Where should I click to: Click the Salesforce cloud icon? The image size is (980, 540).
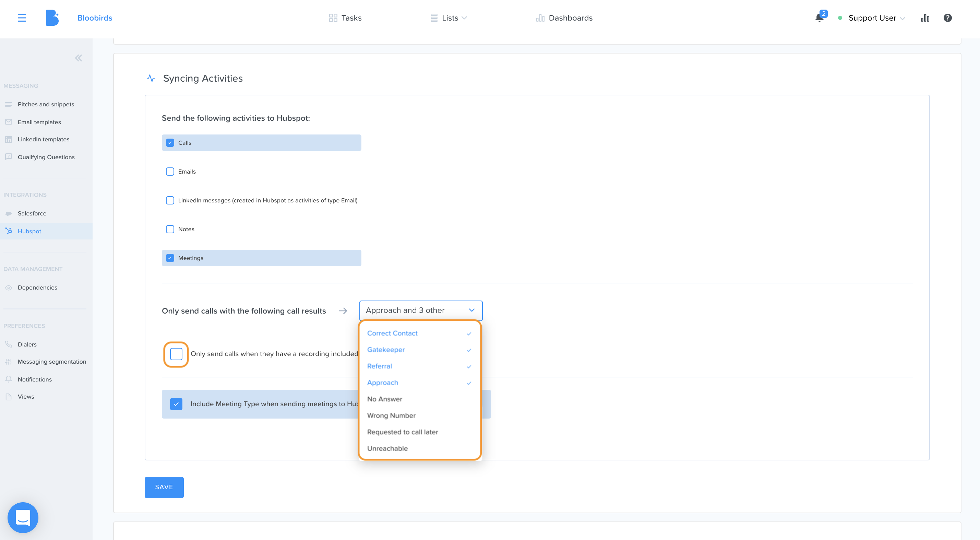click(x=8, y=213)
